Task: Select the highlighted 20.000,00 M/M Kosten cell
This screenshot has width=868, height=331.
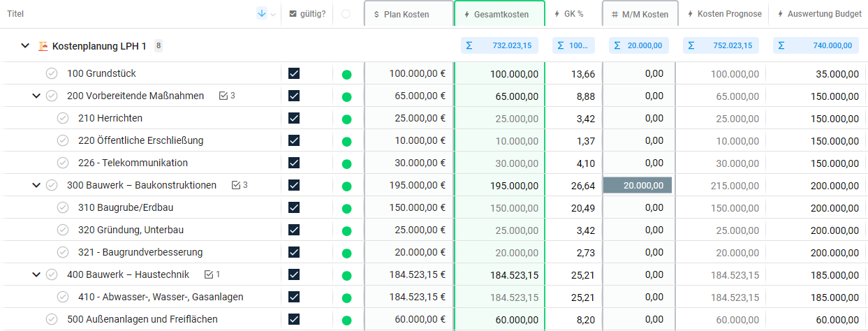Action: pos(638,185)
